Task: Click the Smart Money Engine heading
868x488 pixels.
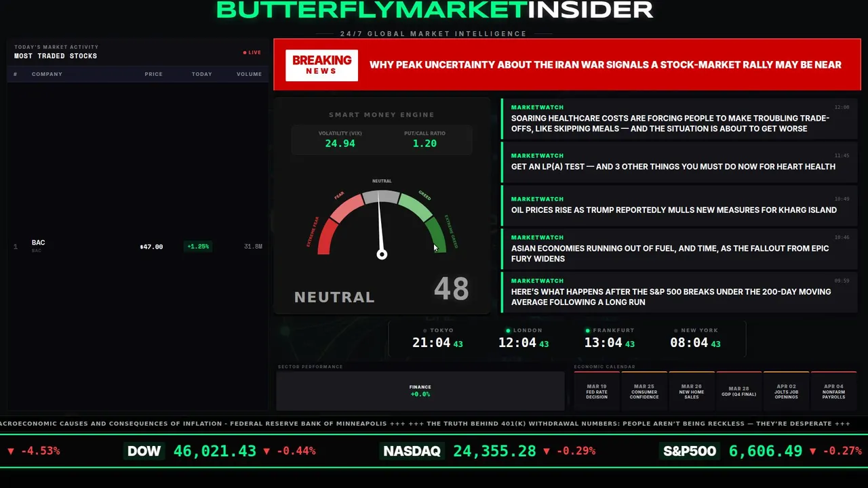Action: [382, 115]
